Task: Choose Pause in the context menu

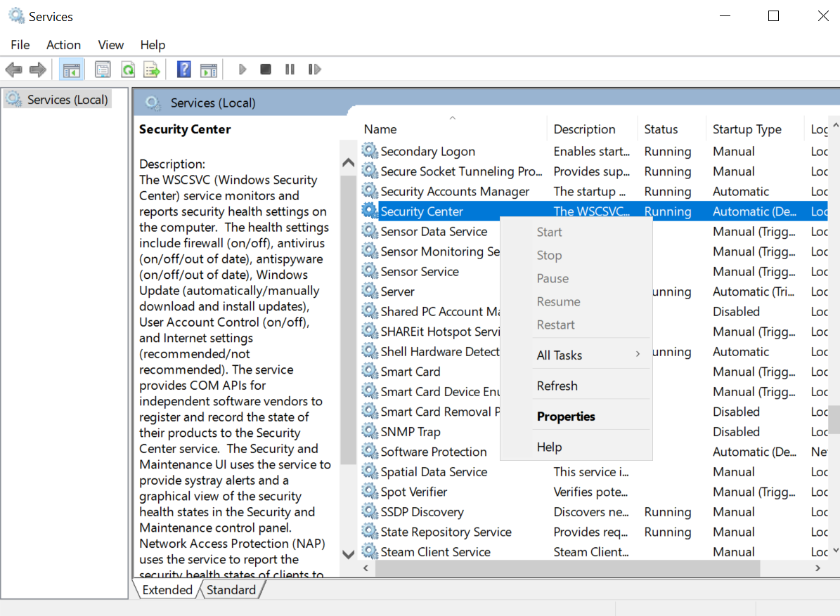Action: pos(576,278)
